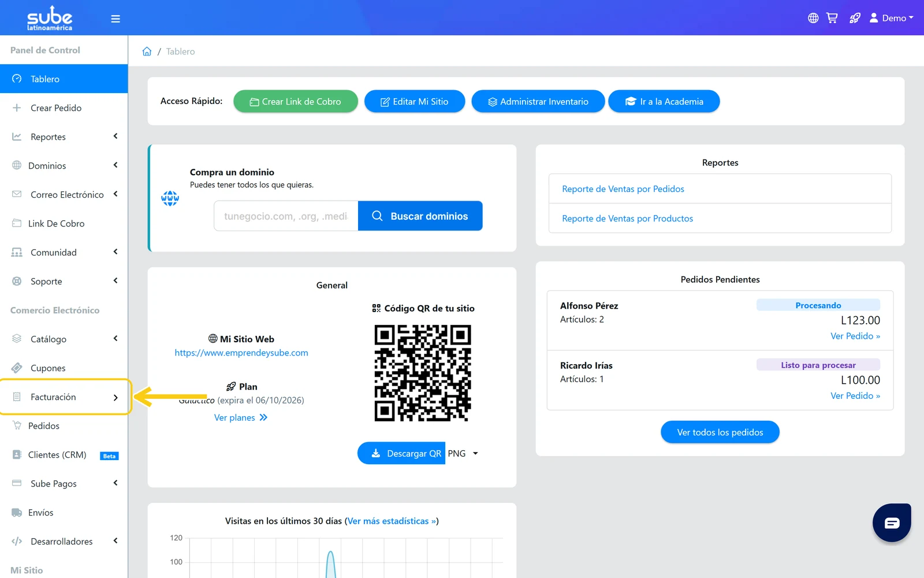Click the Reportes chart icon
This screenshot has height=578, width=924.
[17, 136]
